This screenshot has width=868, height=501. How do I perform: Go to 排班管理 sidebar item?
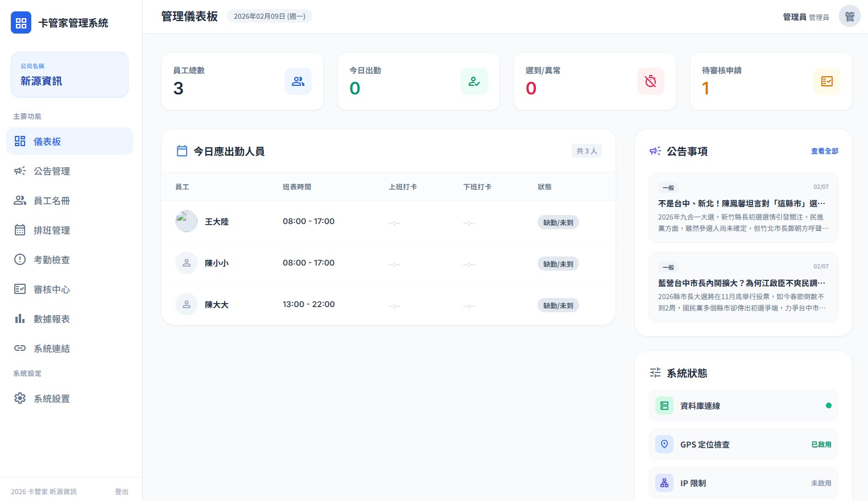tap(52, 230)
